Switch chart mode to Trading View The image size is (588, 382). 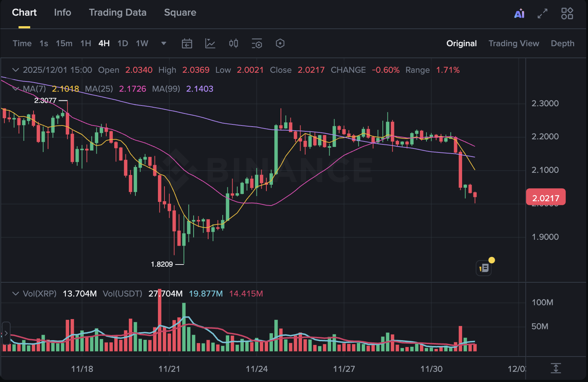click(513, 44)
